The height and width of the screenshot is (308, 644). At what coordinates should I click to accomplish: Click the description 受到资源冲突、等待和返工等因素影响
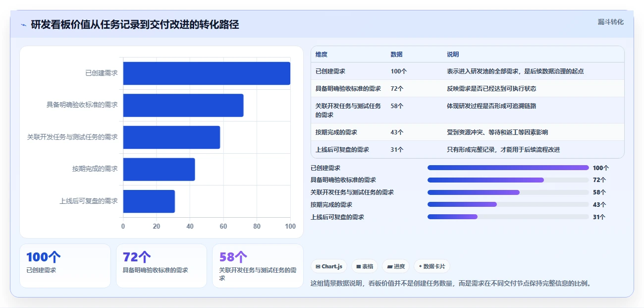[x=497, y=132]
